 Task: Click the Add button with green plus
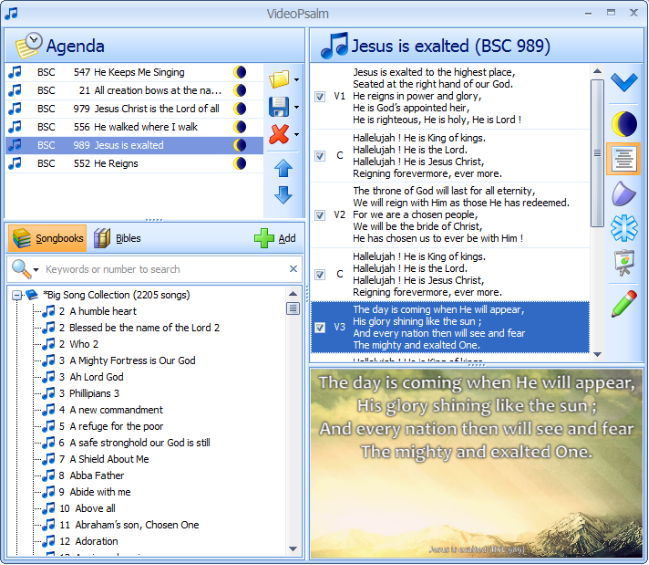275,239
